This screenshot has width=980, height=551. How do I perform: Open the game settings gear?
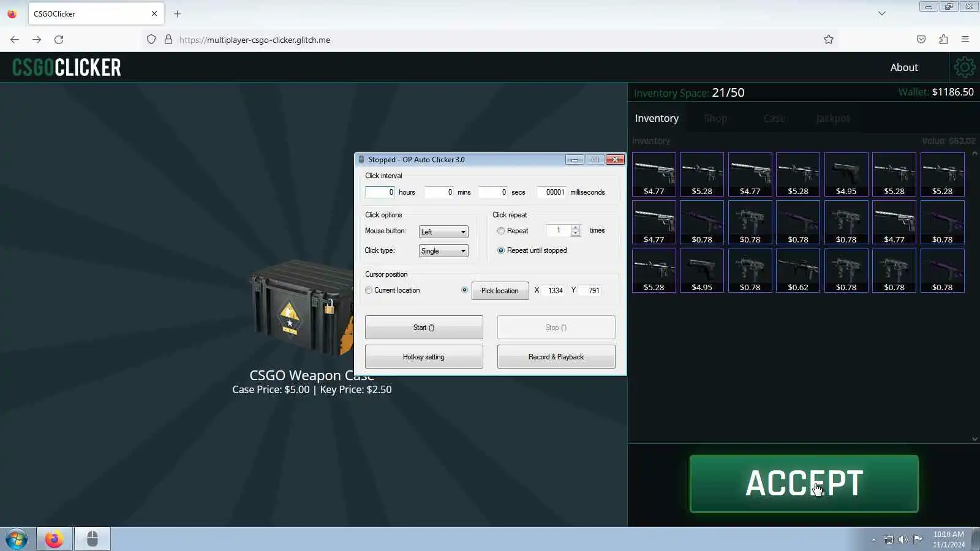(965, 67)
